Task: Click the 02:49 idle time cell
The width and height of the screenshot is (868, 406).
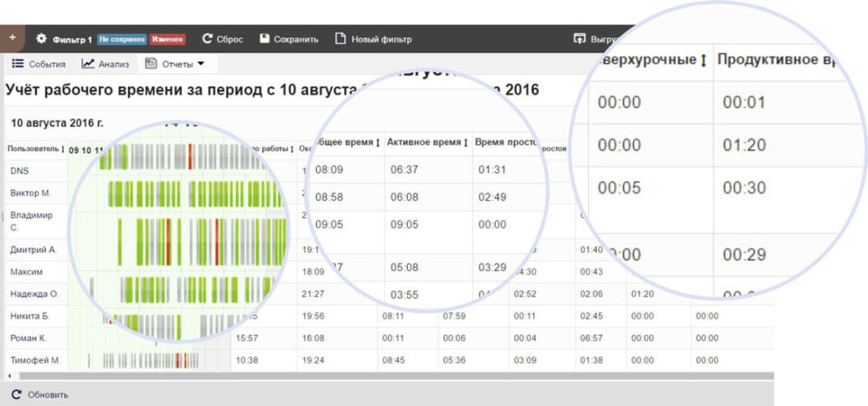Action: pyautogui.click(x=492, y=197)
